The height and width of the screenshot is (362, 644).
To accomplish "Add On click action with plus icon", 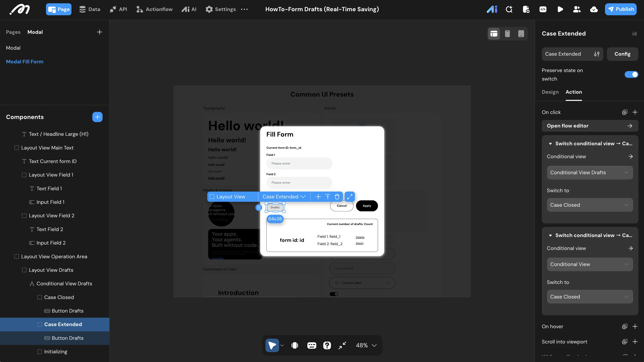I will pyautogui.click(x=635, y=112).
